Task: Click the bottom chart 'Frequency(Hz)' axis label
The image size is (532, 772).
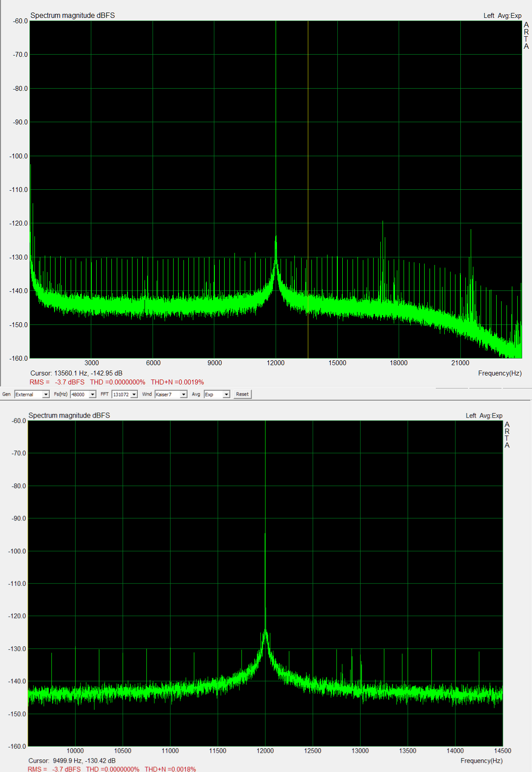Action: tap(481, 761)
